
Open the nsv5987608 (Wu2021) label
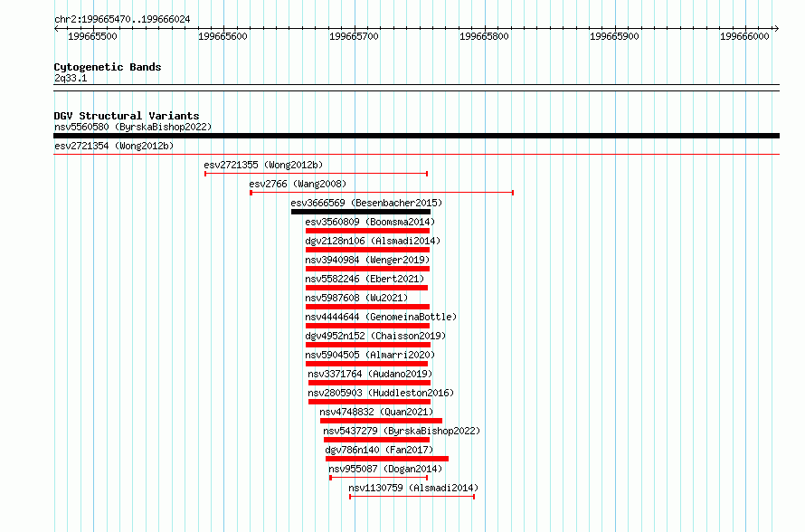click(x=356, y=298)
